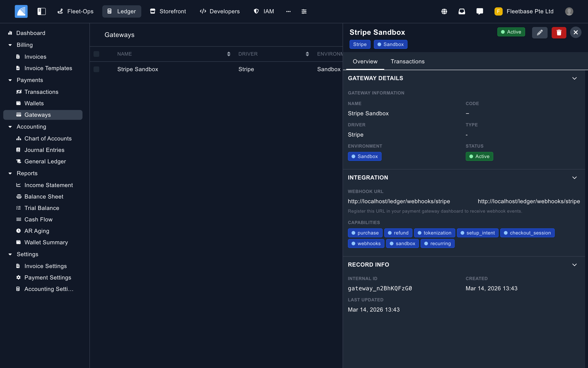588x368 pixels.
Task: Click the purchase capability badge
Action: [365, 233]
